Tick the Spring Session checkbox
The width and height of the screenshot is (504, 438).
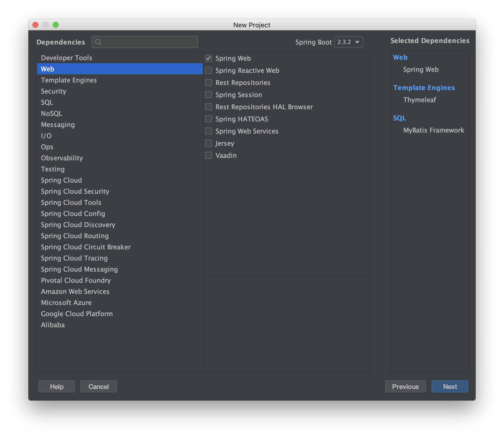point(208,95)
